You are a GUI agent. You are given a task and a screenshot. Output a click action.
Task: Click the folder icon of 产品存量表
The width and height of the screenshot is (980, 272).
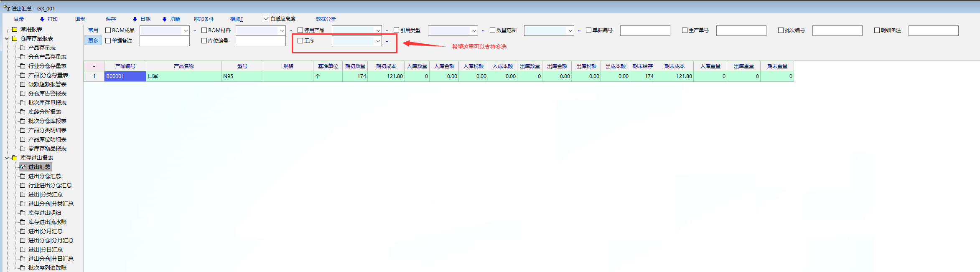click(x=23, y=48)
